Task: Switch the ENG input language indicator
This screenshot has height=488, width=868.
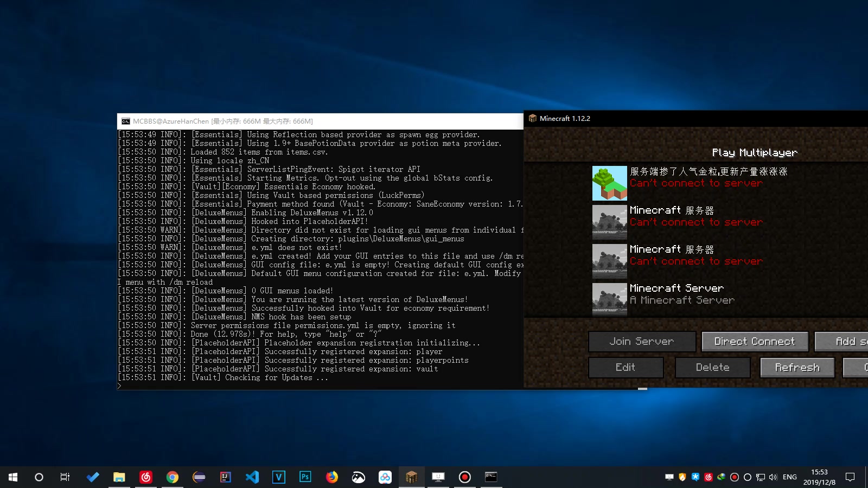Action: click(790, 477)
